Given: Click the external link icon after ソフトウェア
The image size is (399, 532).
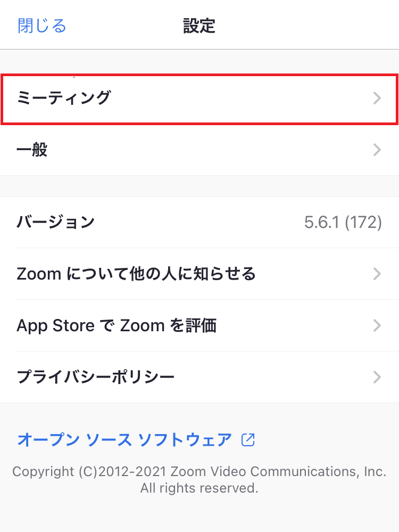Looking at the screenshot, I should coord(248,440).
